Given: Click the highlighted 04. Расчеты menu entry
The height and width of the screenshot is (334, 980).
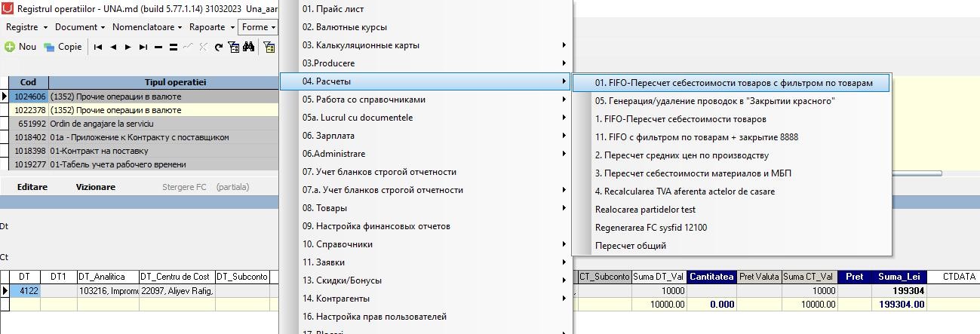Looking at the screenshot, I should [426, 81].
